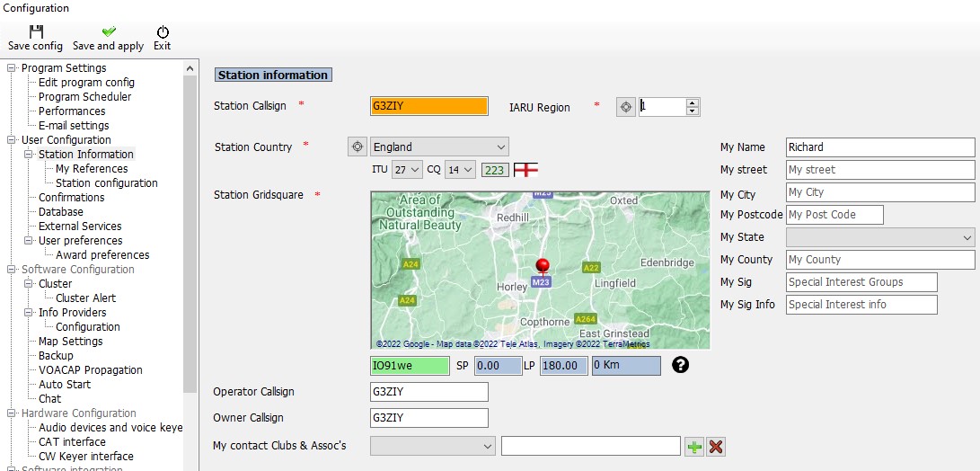
Task: Select Station configuration tree item
Action: coord(106,182)
